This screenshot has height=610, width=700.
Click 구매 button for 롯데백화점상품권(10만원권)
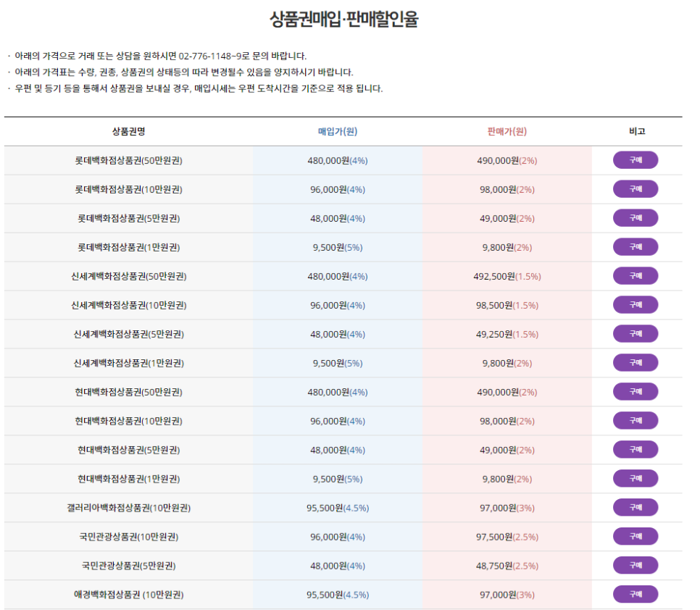coord(636,189)
